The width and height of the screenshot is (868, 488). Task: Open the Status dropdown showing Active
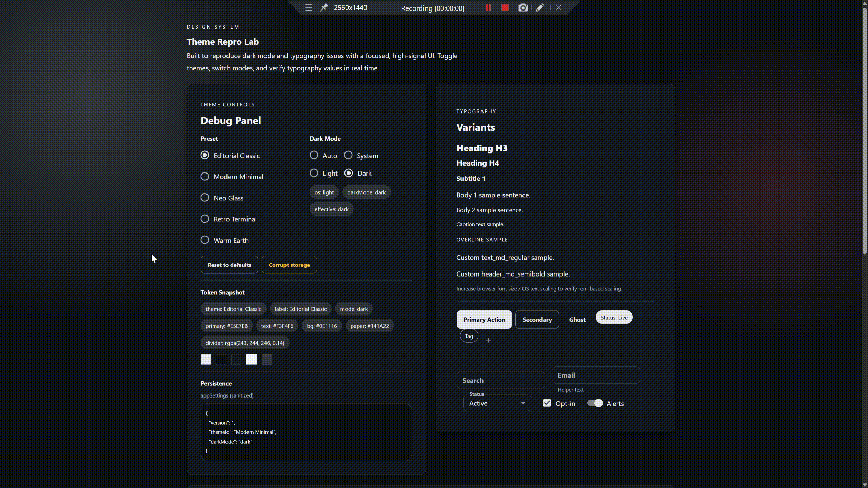pyautogui.click(x=496, y=403)
